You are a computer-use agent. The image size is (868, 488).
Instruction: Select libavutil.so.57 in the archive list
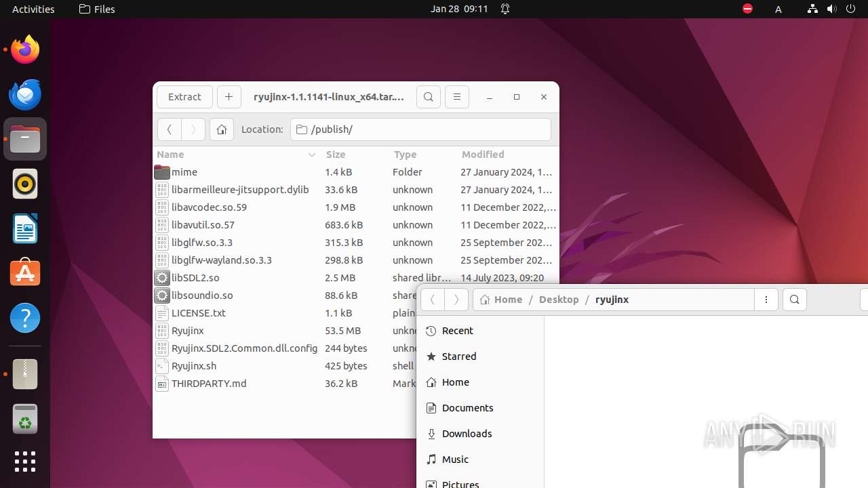(355, 225)
